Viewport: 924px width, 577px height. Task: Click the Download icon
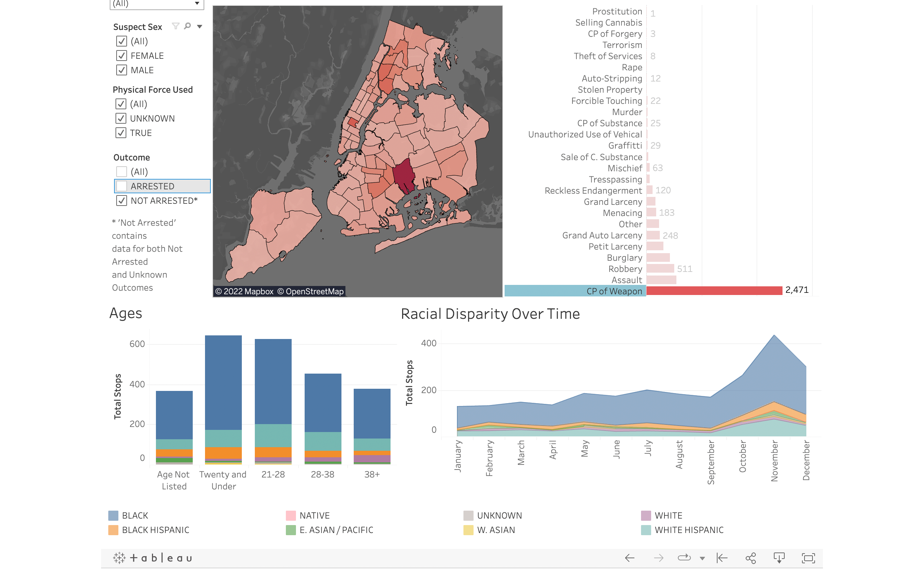tap(779, 558)
